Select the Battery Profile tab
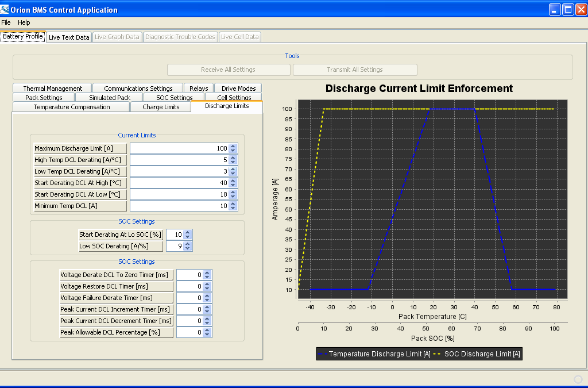The width and height of the screenshot is (588, 388). [23, 36]
